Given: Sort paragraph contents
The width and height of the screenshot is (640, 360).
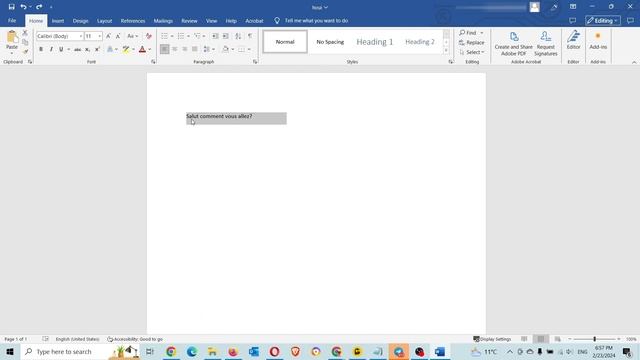Looking at the screenshot, I should click(238, 36).
